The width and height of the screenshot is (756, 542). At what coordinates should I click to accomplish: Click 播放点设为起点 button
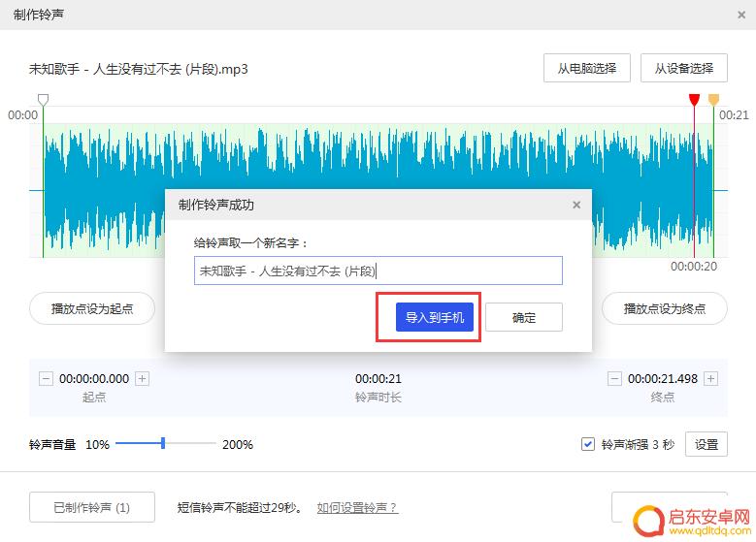(92, 308)
